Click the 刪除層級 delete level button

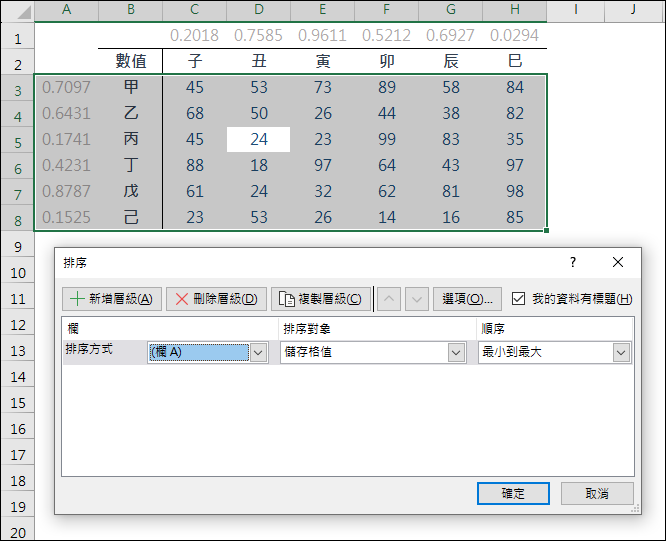[x=216, y=299]
